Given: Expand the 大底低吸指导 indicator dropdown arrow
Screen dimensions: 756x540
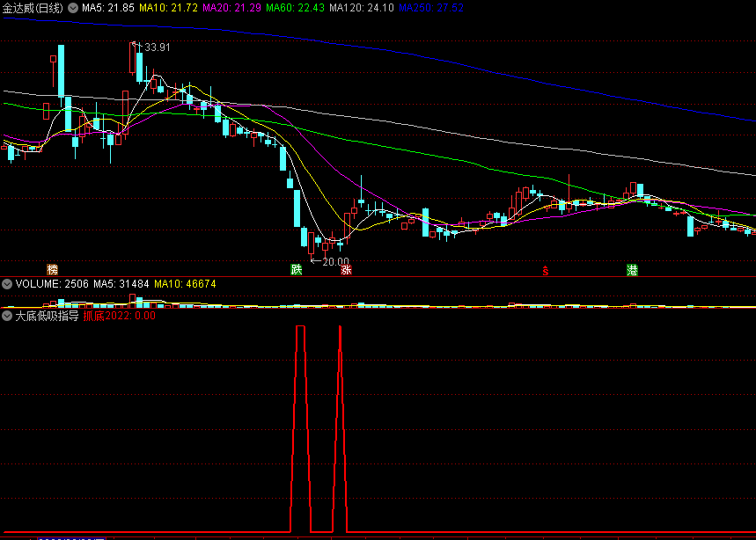Looking at the screenshot, I should pyautogui.click(x=7, y=316).
